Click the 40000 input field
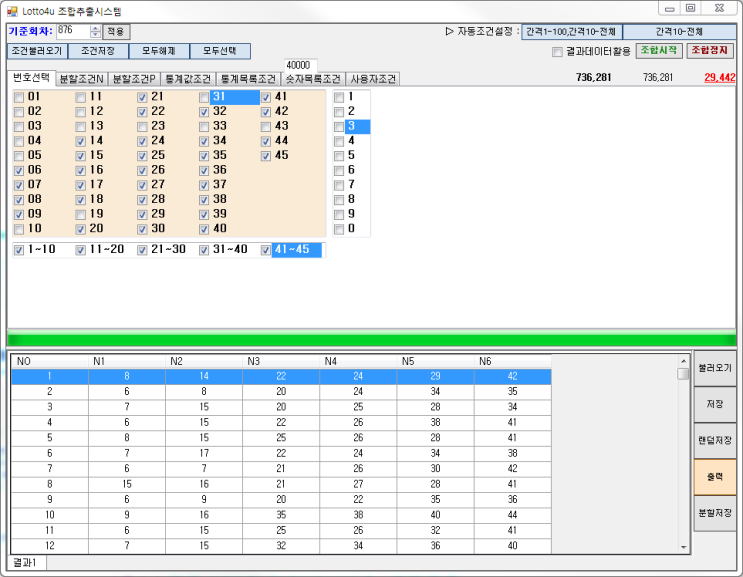 [300, 65]
